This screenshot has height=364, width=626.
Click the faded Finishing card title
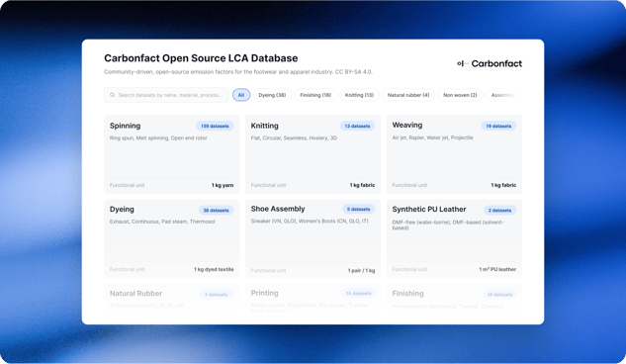(407, 294)
